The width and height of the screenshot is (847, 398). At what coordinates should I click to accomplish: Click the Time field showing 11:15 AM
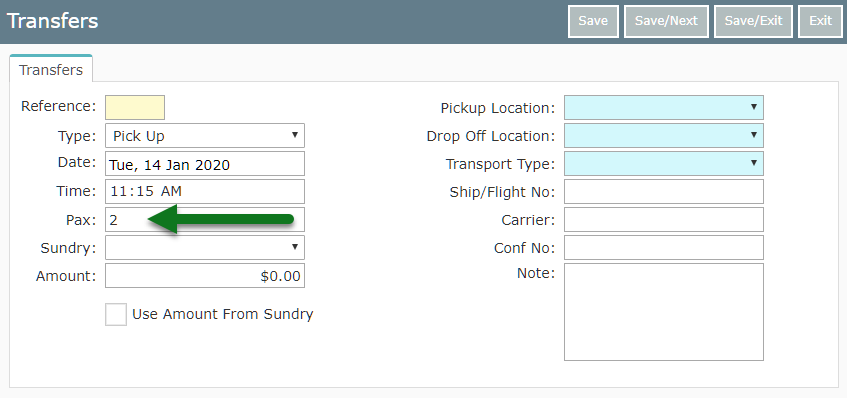click(205, 192)
